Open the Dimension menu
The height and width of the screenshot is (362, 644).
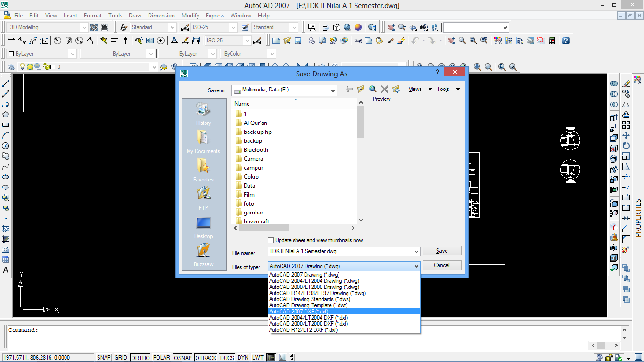coord(161,16)
